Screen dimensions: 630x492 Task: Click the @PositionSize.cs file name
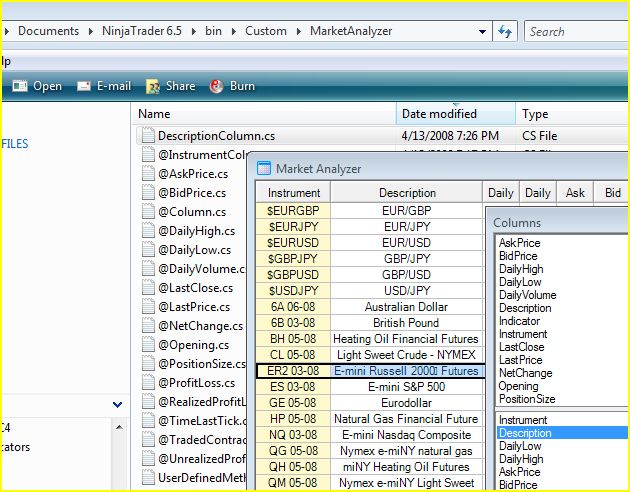point(201,364)
